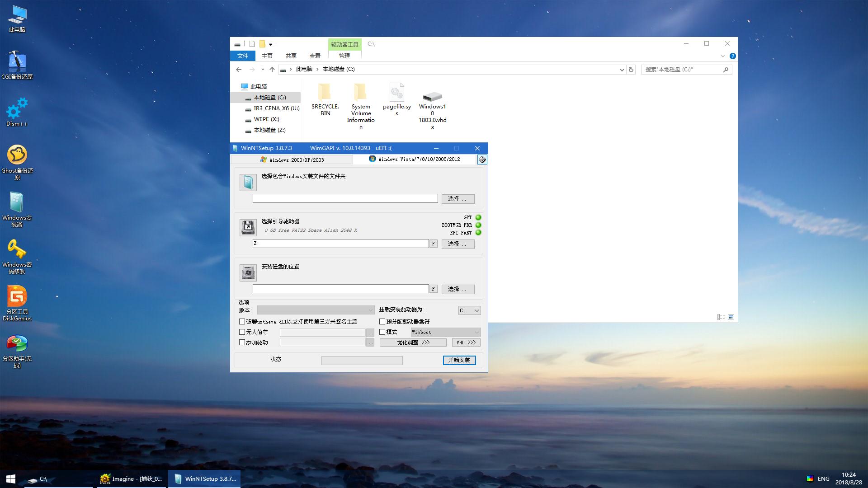Open recent locations dropdown arrow
The image size is (868, 488).
(263, 69)
